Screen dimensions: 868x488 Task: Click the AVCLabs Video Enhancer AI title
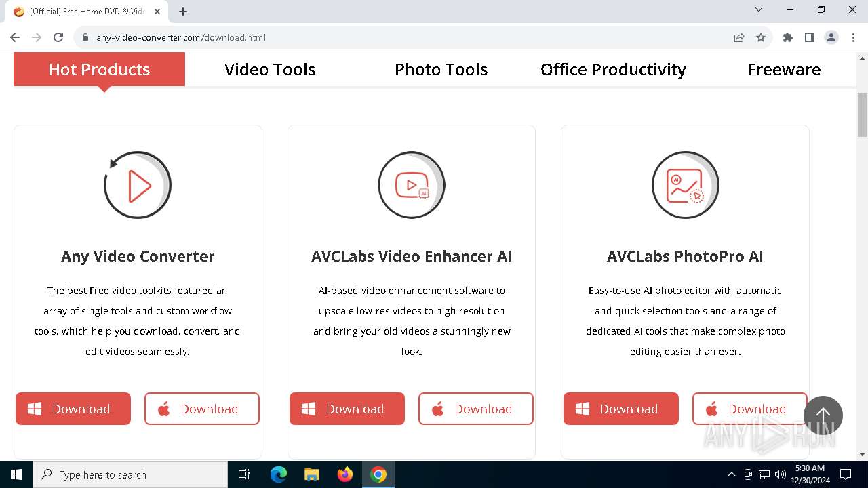[412, 256]
